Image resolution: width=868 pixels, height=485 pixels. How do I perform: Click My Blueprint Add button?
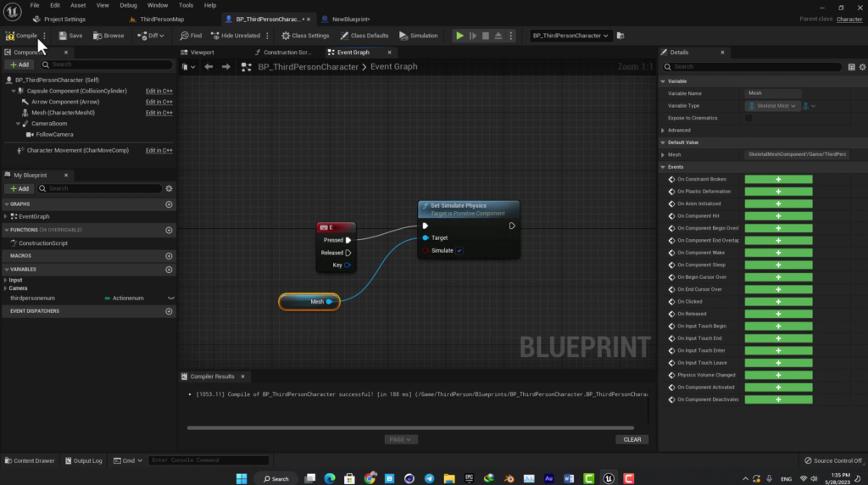tap(19, 188)
